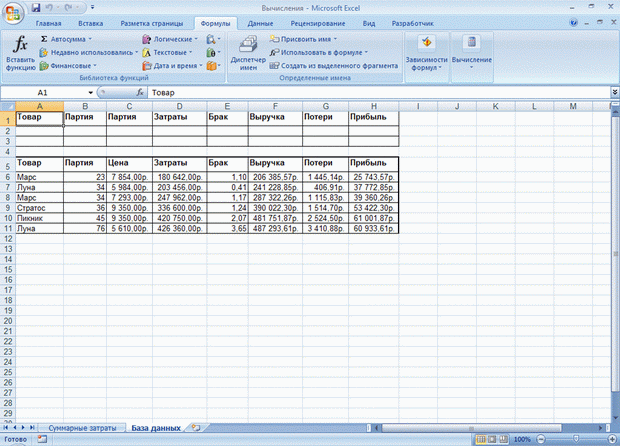620x446 pixels.
Task: Select cell A9 containing Стратос
Action: 40,208
